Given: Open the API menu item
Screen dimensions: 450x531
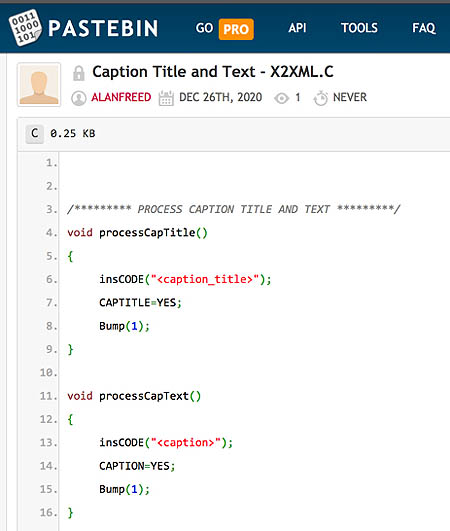Looking at the screenshot, I should [297, 28].
